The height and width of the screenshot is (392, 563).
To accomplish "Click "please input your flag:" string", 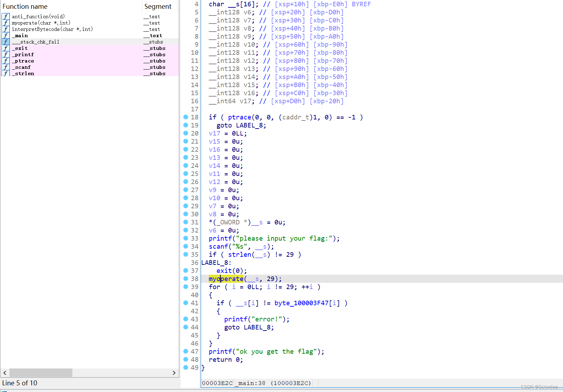I will coord(284,238).
